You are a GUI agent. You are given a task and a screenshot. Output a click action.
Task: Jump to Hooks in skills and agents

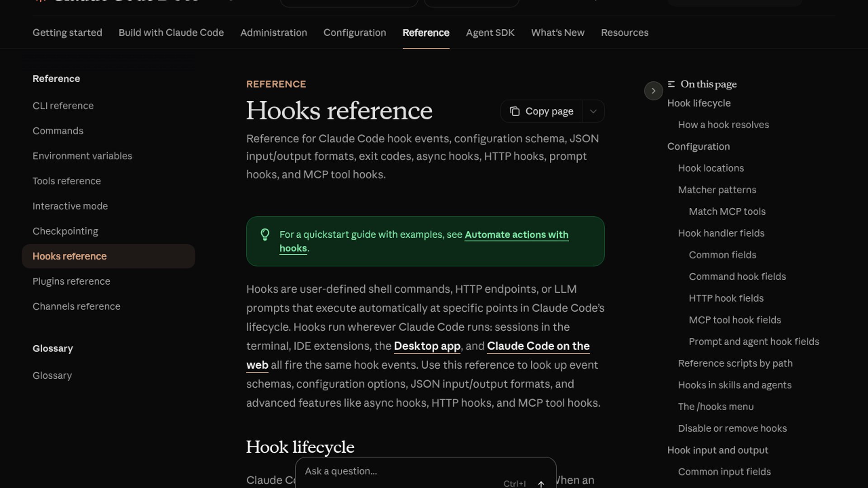[735, 385]
